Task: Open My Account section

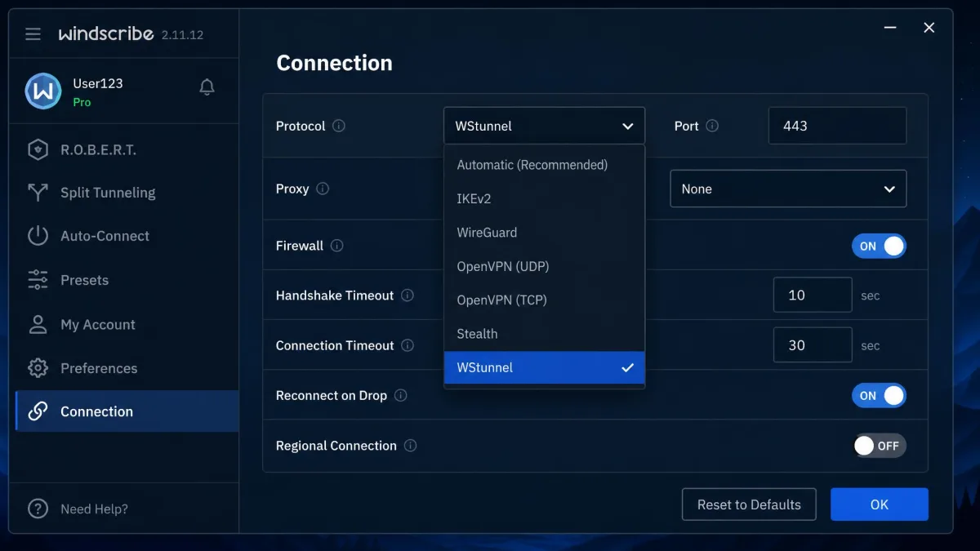Action: click(x=127, y=324)
